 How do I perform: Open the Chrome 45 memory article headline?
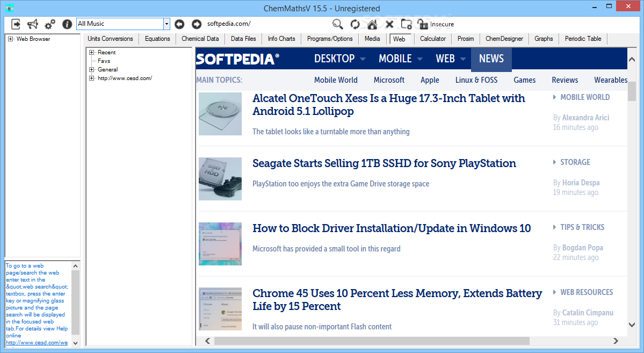point(397,300)
